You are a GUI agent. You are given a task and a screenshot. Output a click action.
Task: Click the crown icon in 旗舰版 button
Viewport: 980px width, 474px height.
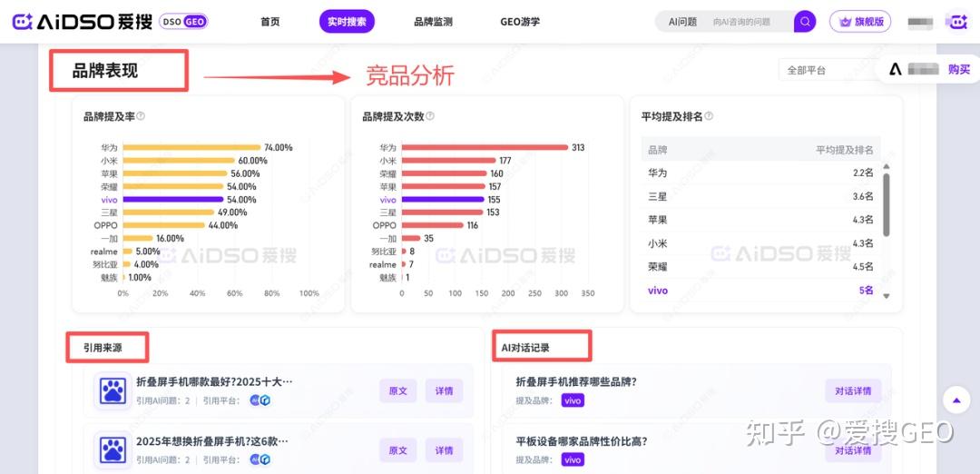(846, 22)
